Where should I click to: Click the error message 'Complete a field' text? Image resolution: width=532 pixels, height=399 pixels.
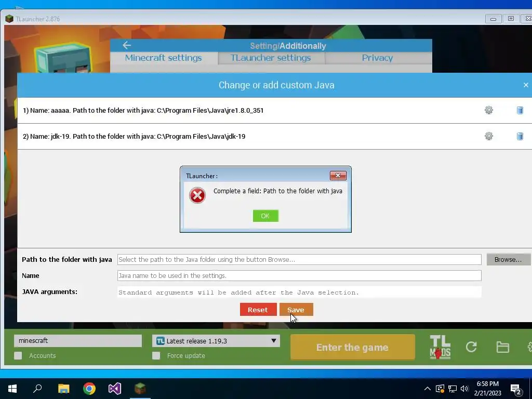[277, 191]
